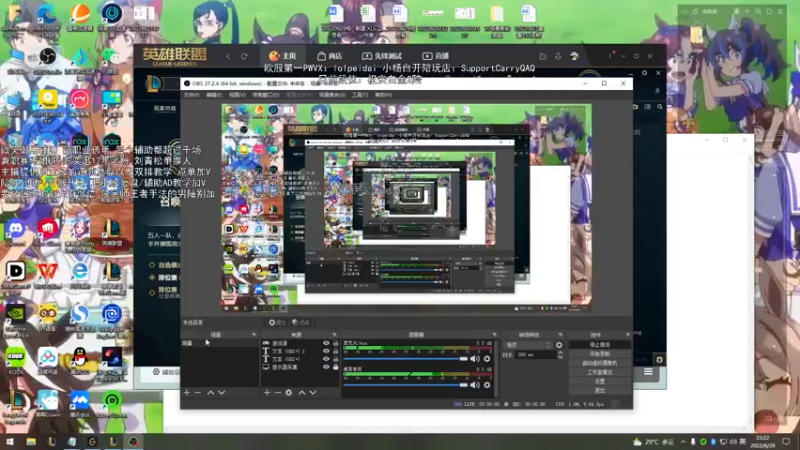Click refresh icon in League client header

(244, 56)
